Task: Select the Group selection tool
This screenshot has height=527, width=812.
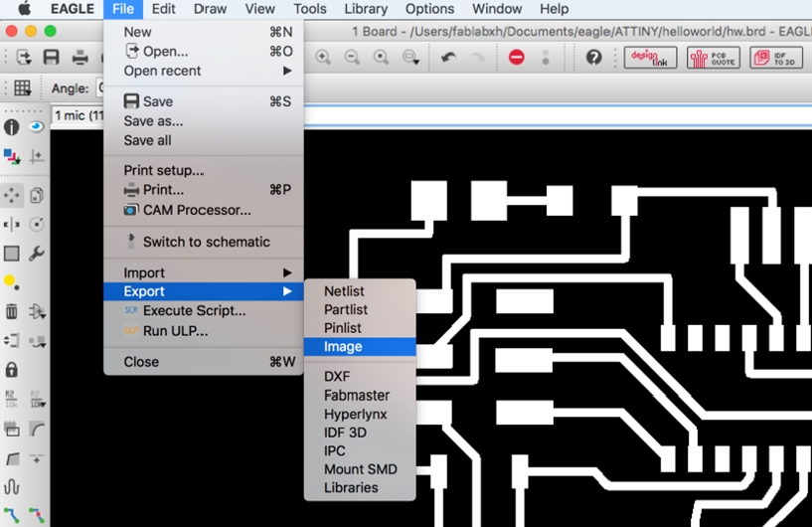Action: point(11,254)
